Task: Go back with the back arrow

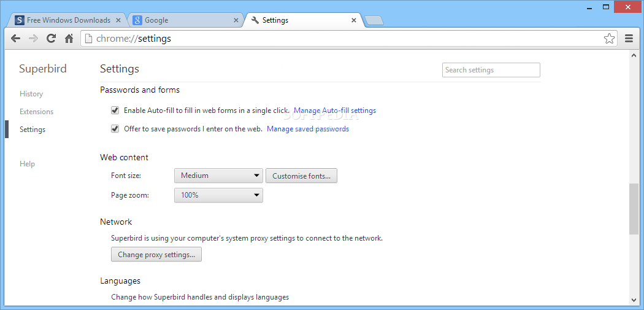Action: coord(15,39)
